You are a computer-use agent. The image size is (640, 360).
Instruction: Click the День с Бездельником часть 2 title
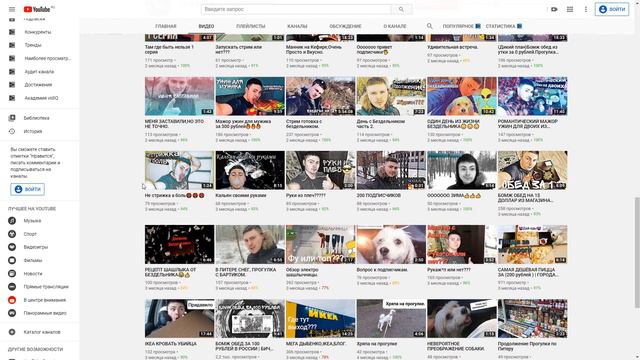(x=381, y=124)
